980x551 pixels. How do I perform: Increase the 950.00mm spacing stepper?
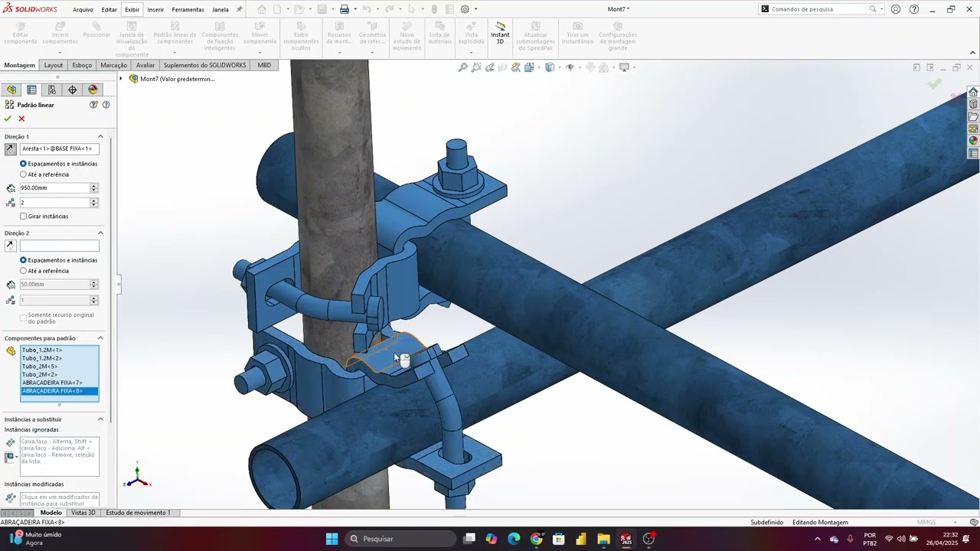tap(94, 186)
